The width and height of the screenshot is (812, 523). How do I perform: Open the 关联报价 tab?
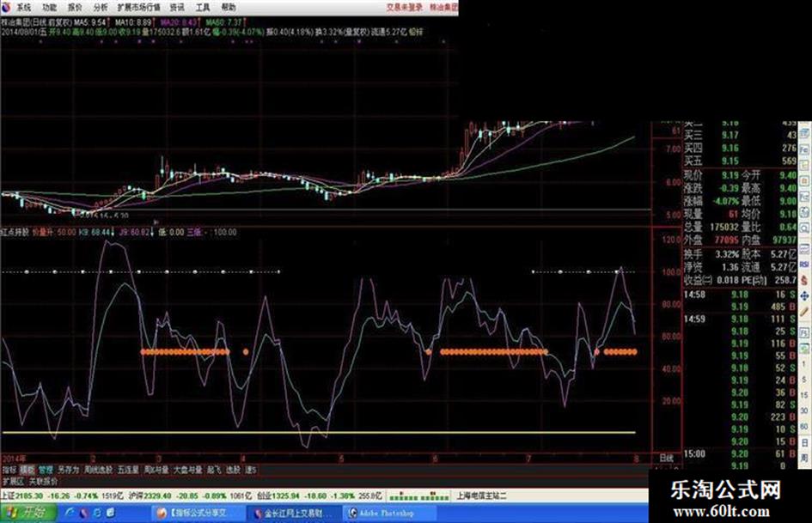tap(44, 482)
